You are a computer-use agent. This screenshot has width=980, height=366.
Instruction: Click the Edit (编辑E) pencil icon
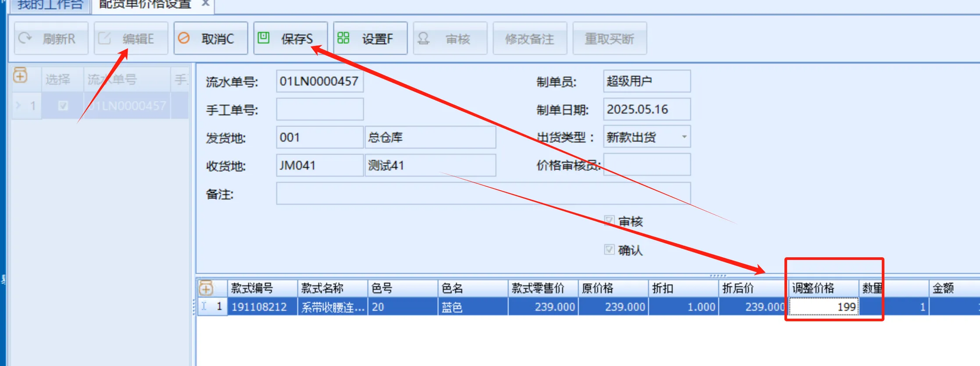tap(104, 39)
